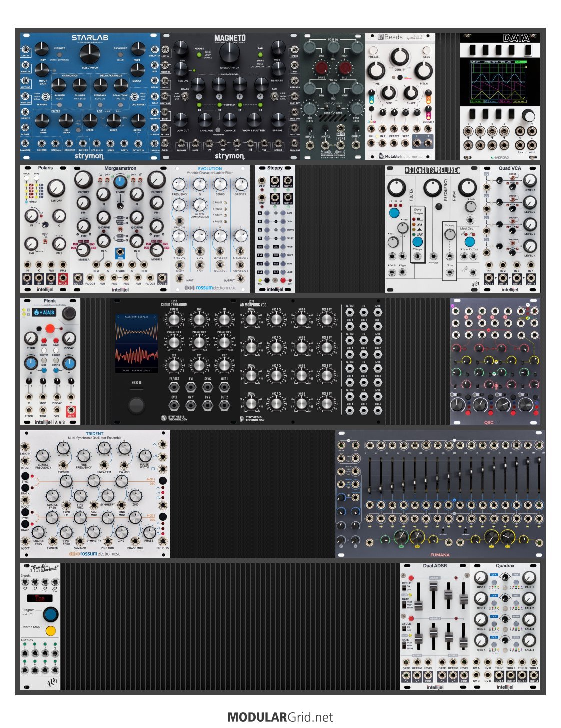
Task: Click the RISE 1 knob on Quadrax
Action: [481, 578]
